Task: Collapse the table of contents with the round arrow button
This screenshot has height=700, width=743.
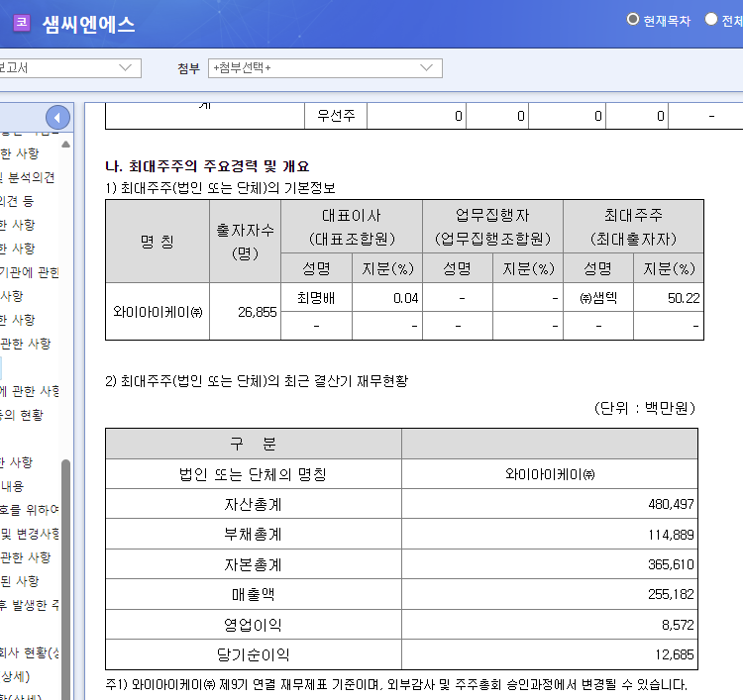Action: [57, 118]
